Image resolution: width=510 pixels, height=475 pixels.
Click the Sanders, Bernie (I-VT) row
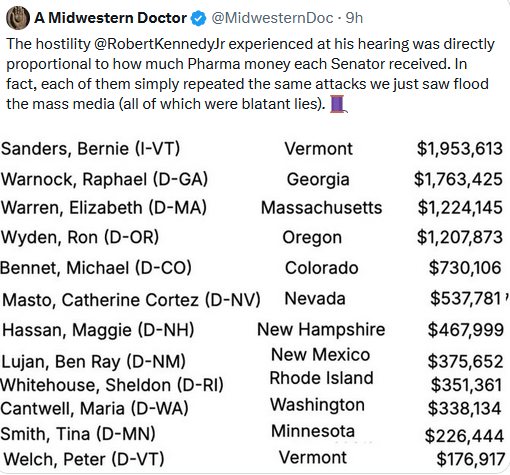[252, 148]
